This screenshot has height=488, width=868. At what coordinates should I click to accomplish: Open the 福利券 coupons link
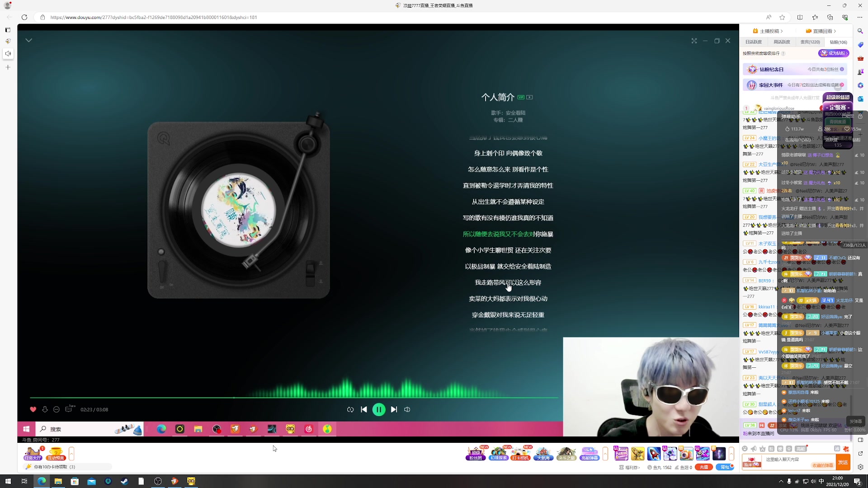[630, 468]
